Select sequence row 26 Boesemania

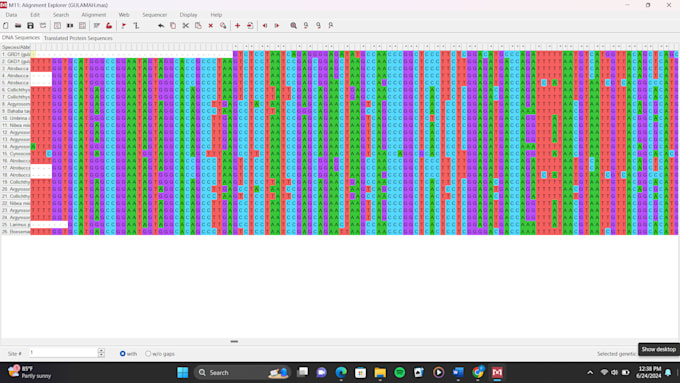pyautogui.click(x=16, y=232)
